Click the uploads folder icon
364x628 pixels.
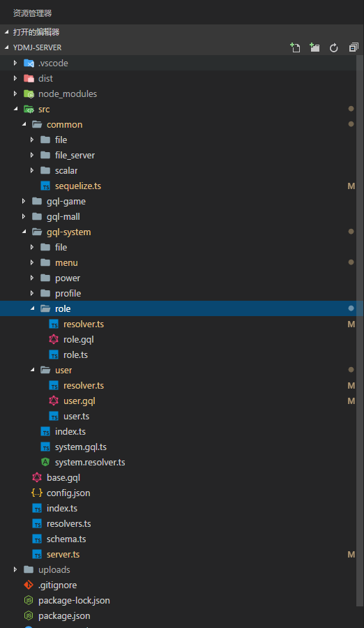pyautogui.click(x=29, y=569)
